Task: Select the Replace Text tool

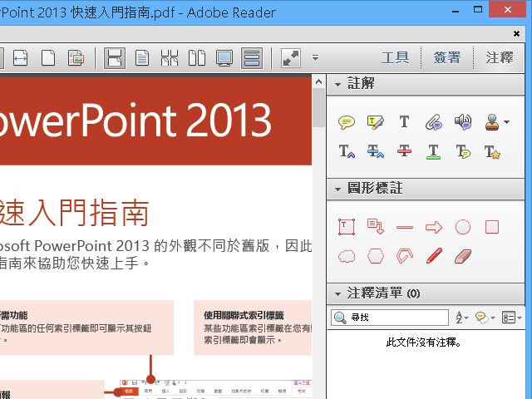Action: (376, 151)
